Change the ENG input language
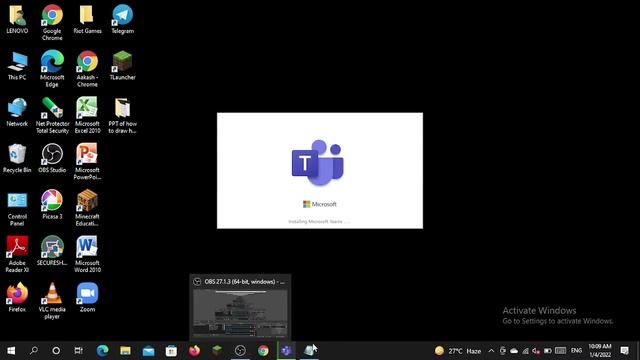Screen dimensions: 640x360 576,351
